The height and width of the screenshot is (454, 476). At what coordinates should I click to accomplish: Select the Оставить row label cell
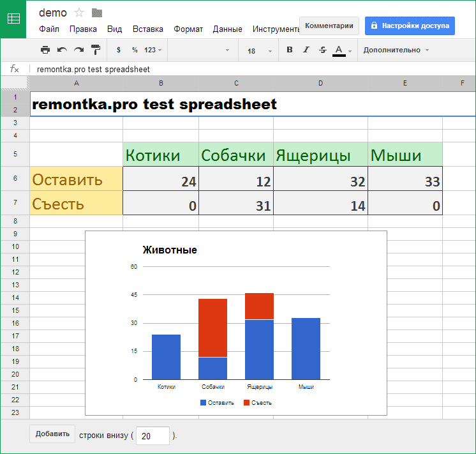point(76,179)
